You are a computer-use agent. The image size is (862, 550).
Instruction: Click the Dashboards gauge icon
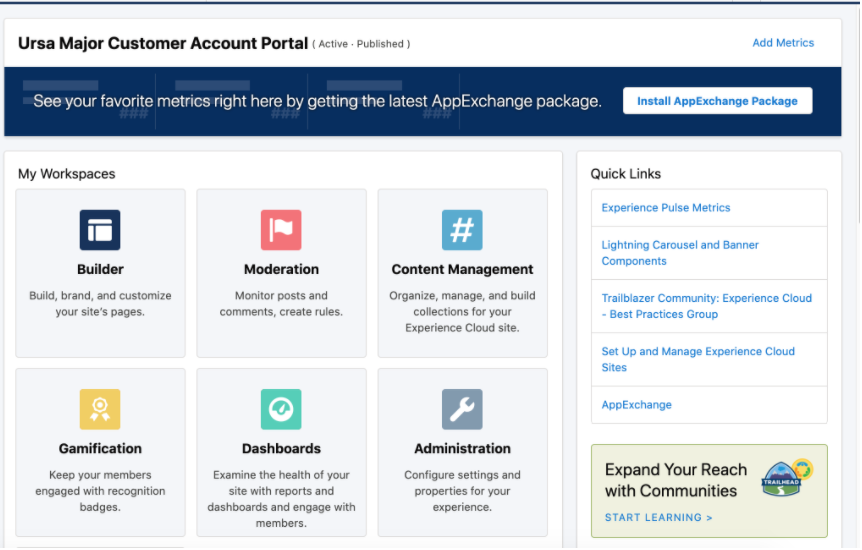pos(281,409)
